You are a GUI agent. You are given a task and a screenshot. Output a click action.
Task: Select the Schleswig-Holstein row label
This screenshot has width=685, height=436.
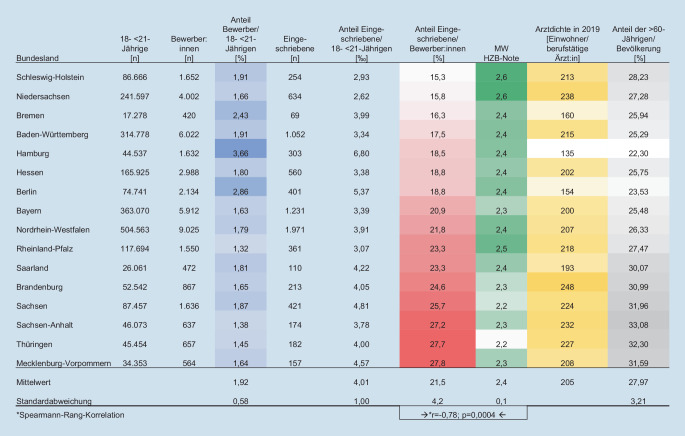(x=50, y=77)
